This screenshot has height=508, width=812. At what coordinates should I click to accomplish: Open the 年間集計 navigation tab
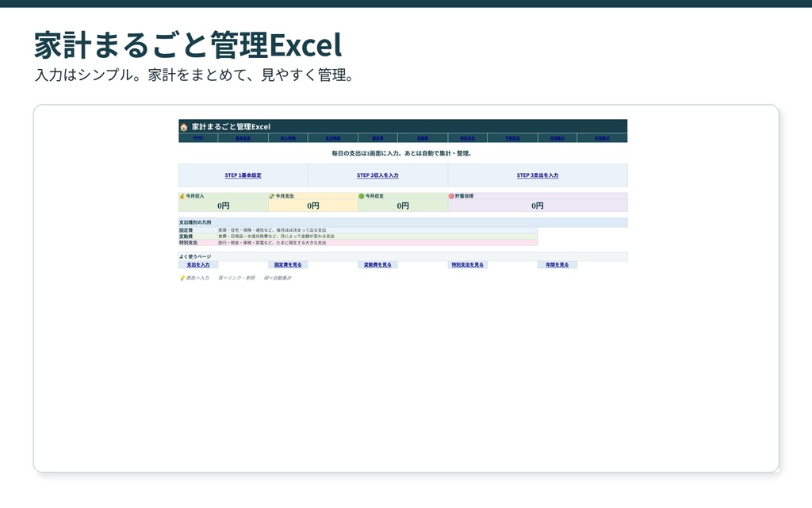point(603,138)
